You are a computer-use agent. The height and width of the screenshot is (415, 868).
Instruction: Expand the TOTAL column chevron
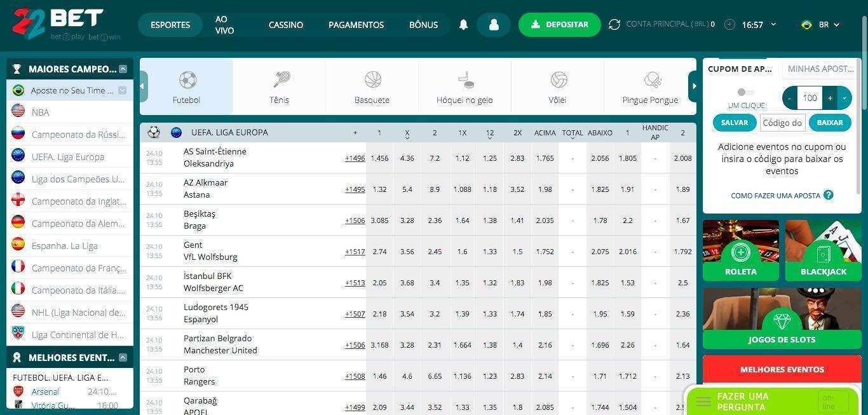(x=573, y=138)
